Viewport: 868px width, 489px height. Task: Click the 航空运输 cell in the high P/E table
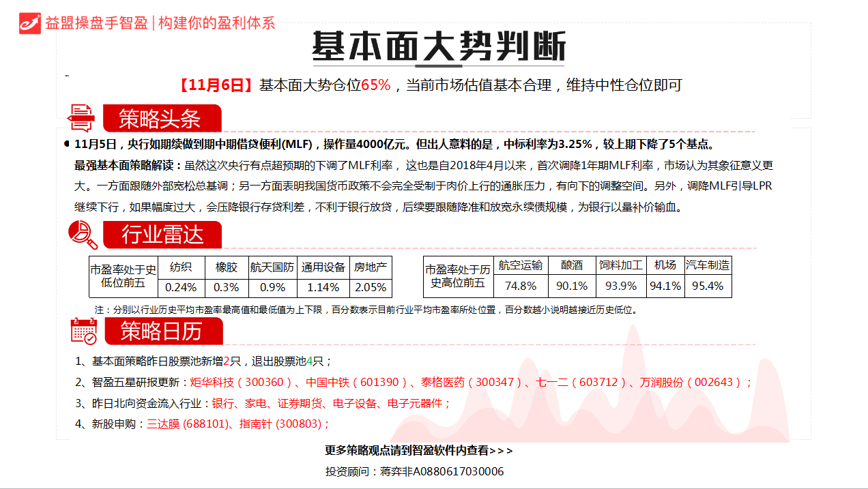coord(521,266)
